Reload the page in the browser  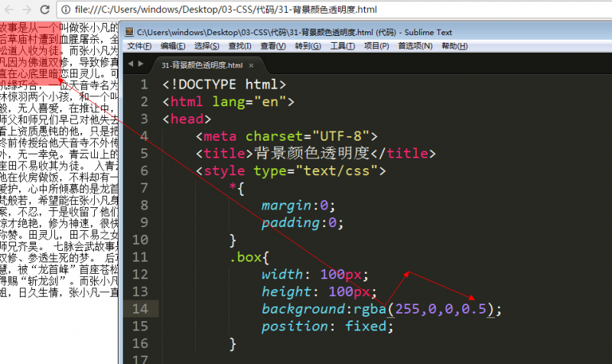click(45, 10)
